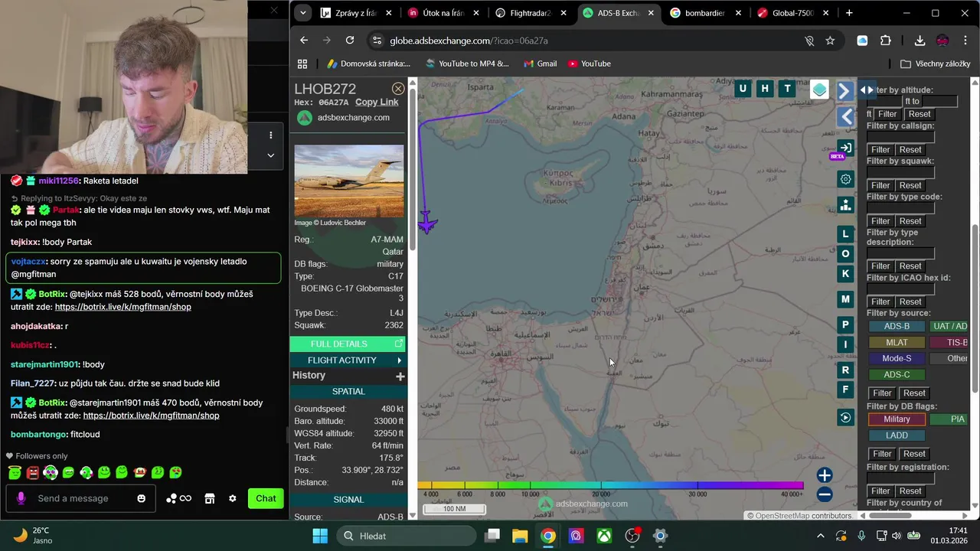Image resolution: width=980 pixels, height=551 pixels.
Task: Select the purple C-17 aircraft icon on map
Action: tap(427, 223)
